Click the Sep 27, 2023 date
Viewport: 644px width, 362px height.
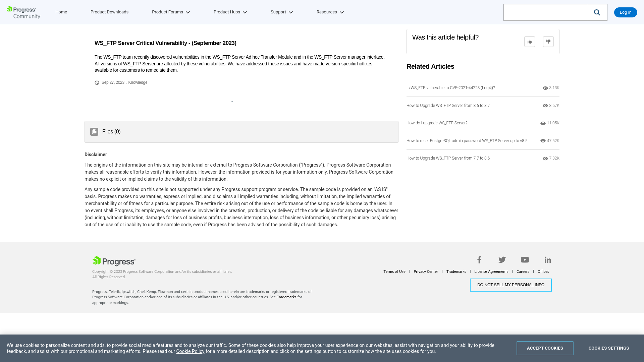(113, 82)
